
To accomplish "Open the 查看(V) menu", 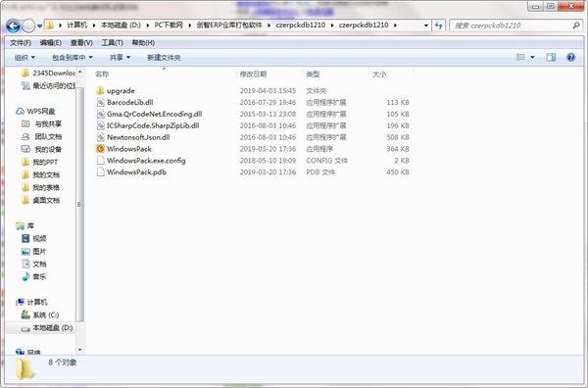I will pos(81,43).
